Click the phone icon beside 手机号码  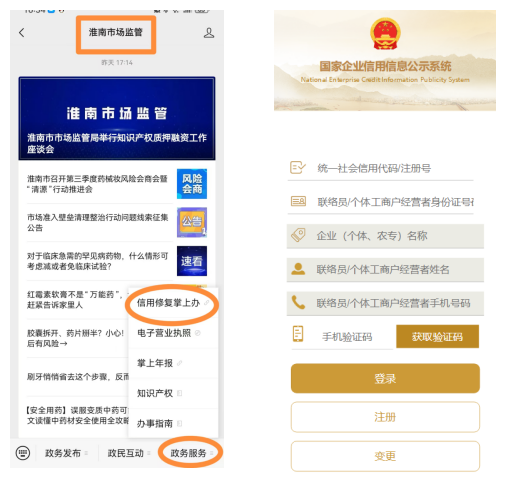[x=298, y=302]
